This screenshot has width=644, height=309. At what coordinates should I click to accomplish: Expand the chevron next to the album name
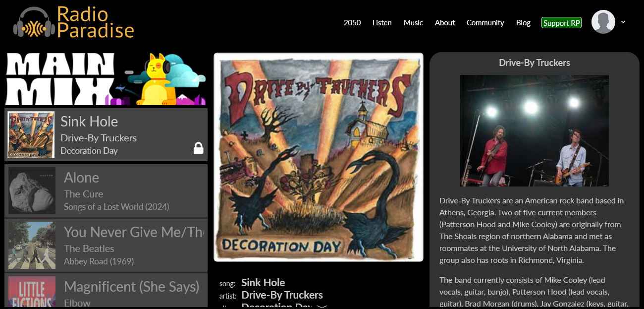point(322,307)
